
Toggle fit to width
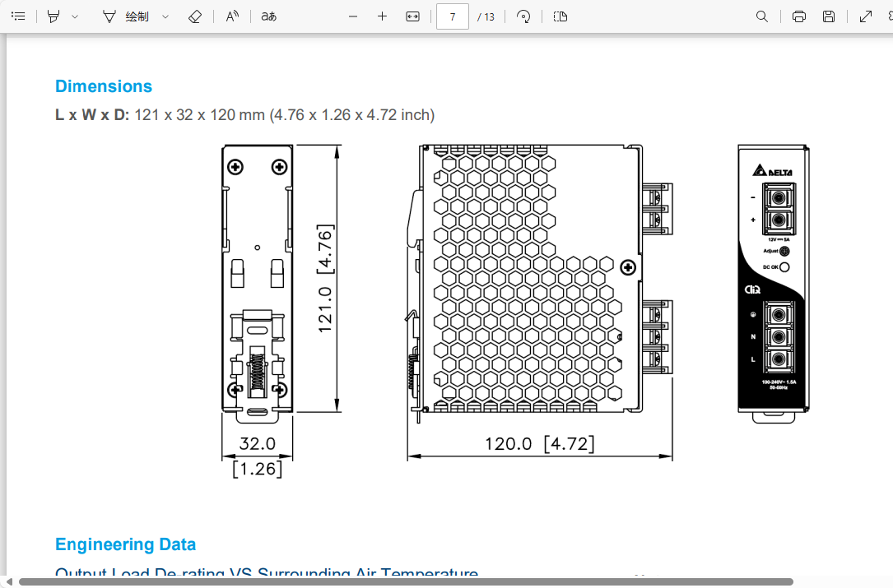(413, 16)
